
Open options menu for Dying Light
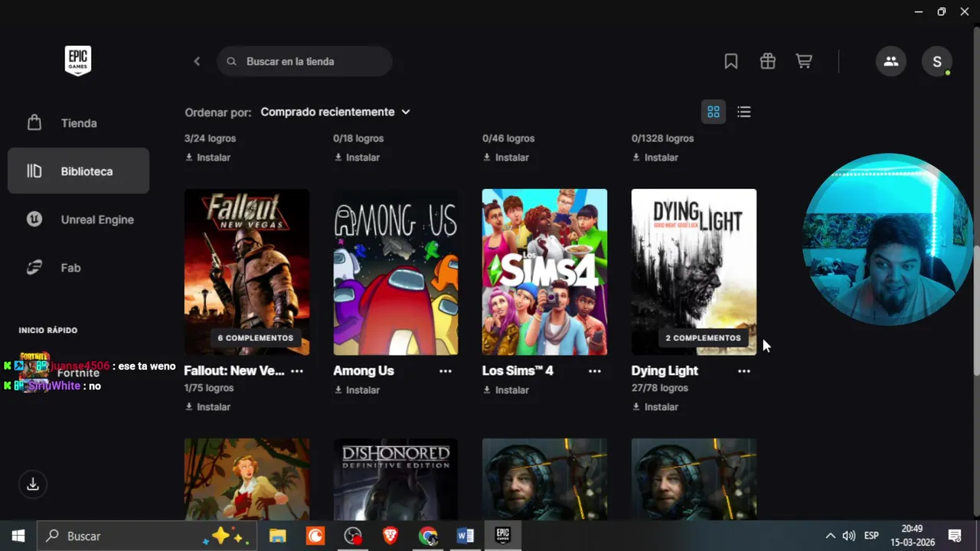pyautogui.click(x=744, y=371)
